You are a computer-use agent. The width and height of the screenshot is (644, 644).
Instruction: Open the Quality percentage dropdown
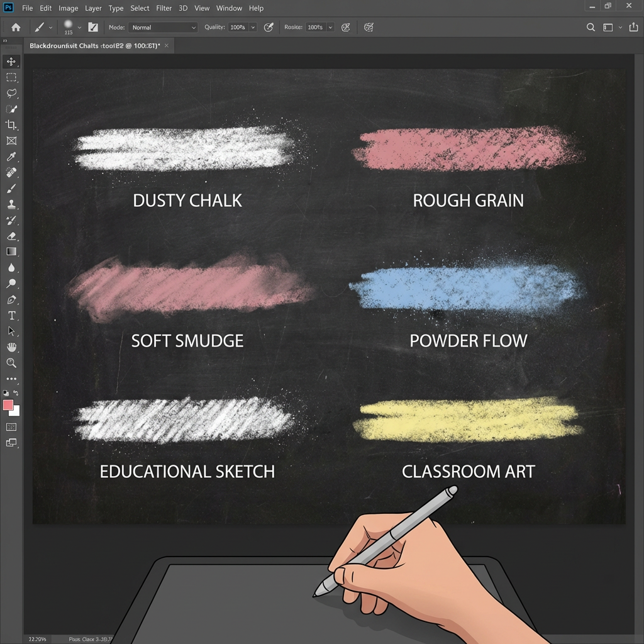tap(254, 27)
